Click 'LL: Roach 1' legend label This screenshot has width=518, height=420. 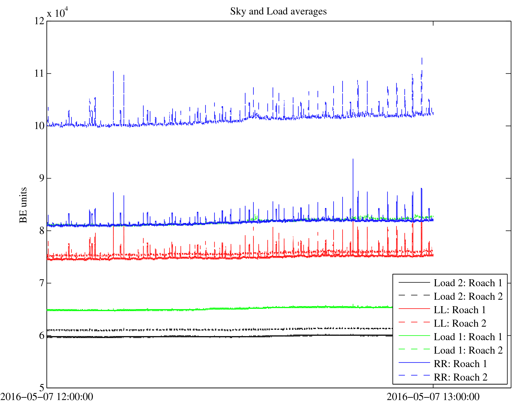460,310
